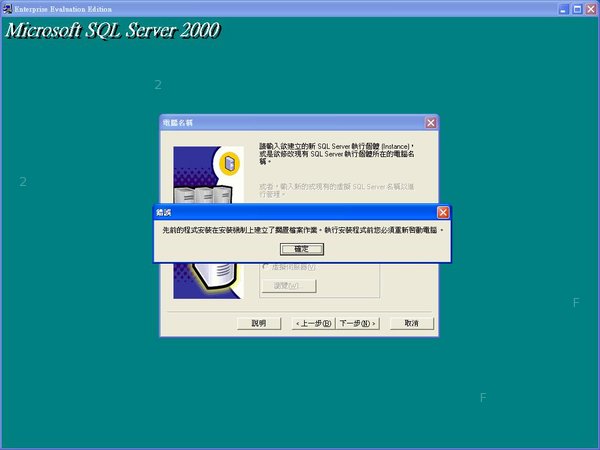Click the 說明 help button
This screenshot has width=600, height=450.
pyautogui.click(x=259, y=323)
